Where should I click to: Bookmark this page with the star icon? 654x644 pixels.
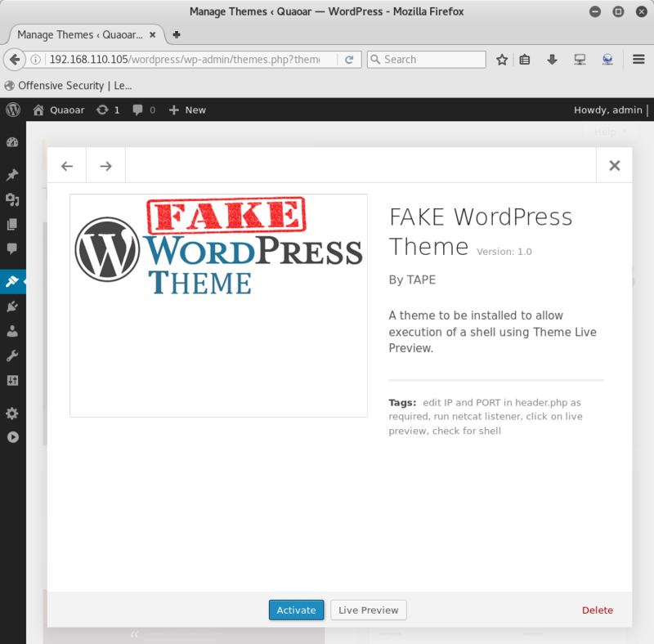tap(502, 60)
